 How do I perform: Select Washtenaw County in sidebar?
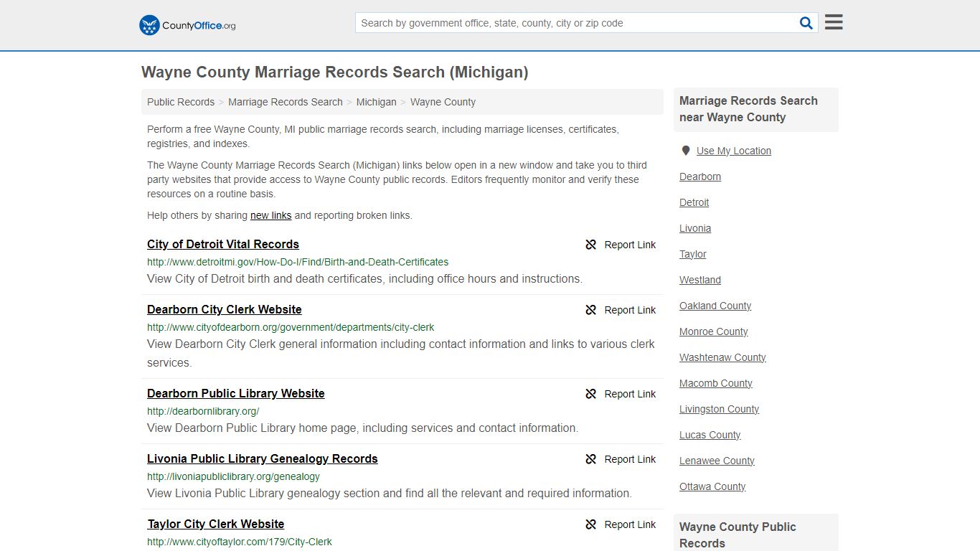(x=722, y=357)
